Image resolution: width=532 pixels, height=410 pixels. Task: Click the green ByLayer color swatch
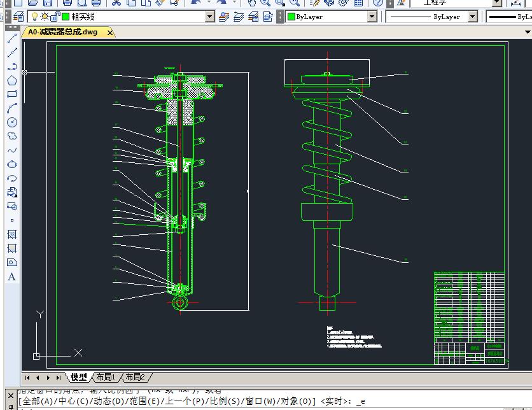coord(291,17)
